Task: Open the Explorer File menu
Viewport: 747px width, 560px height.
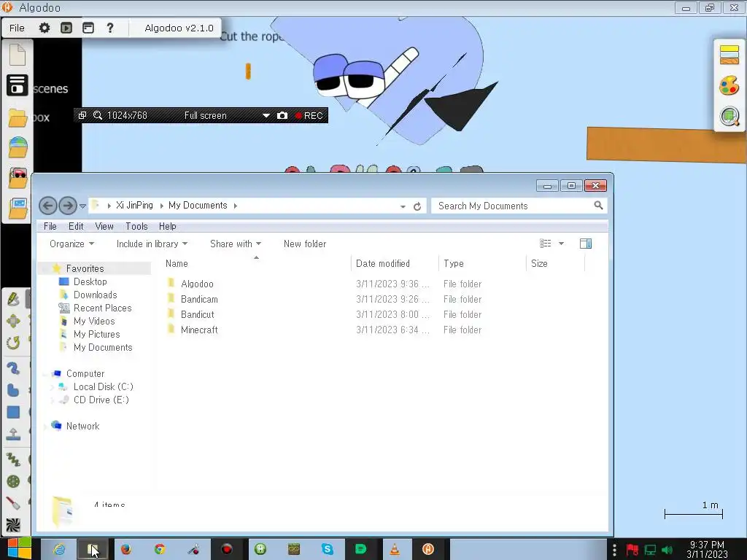Action: click(x=50, y=226)
